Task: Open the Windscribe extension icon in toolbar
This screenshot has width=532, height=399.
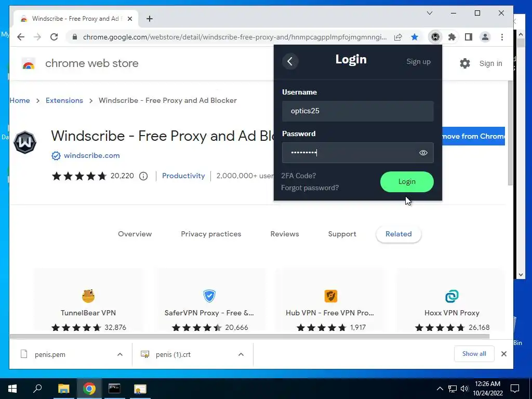Action: [x=435, y=37]
